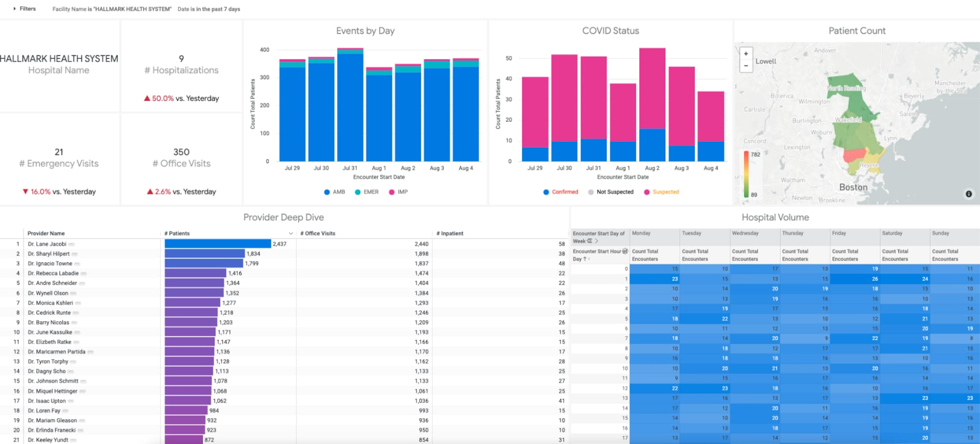Image resolution: width=980 pixels, height=444 pixels.
Task: Click the 16.0% vs. Yesterday comparison
Action: click(x=59, y=192)
